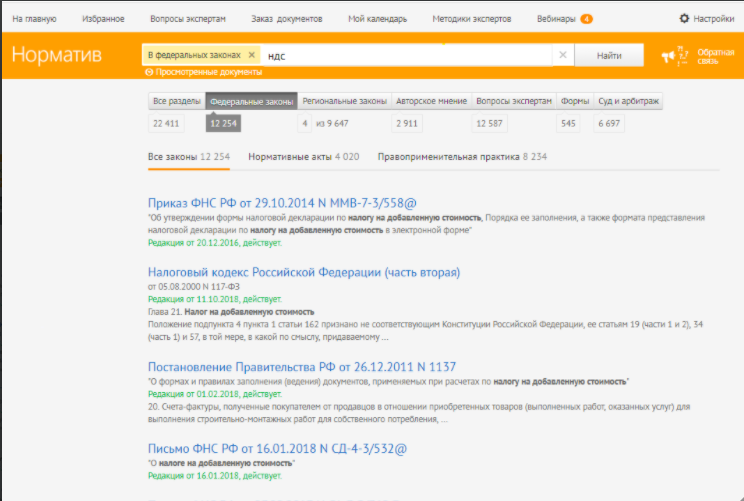The height and width of the screenshot is (501, 744).
Task: Switch to Региональные законы tab
Action: pos(344,101)
